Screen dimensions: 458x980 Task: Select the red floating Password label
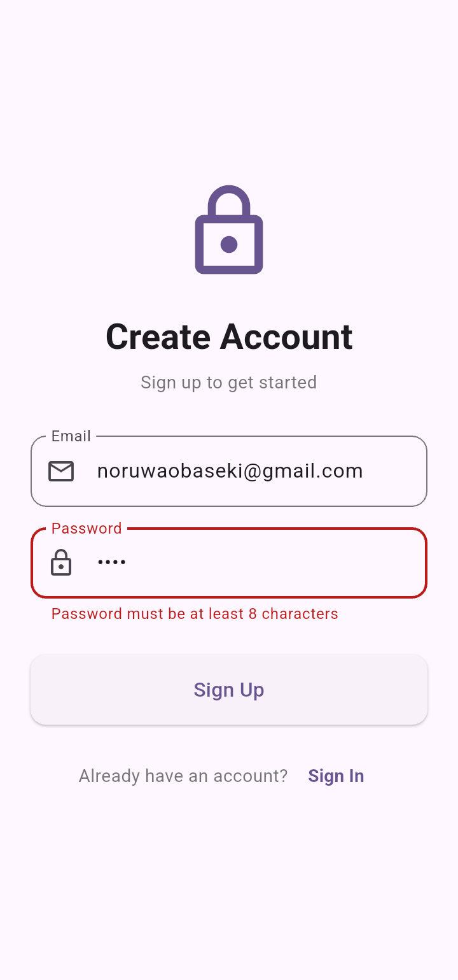click(x=87, y=529)
